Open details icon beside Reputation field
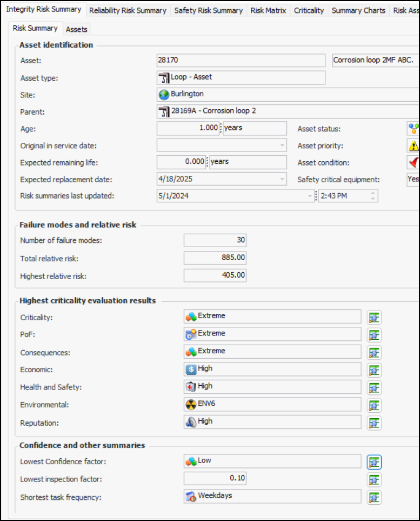The image size is (420, 521). (x=374, y=423)
